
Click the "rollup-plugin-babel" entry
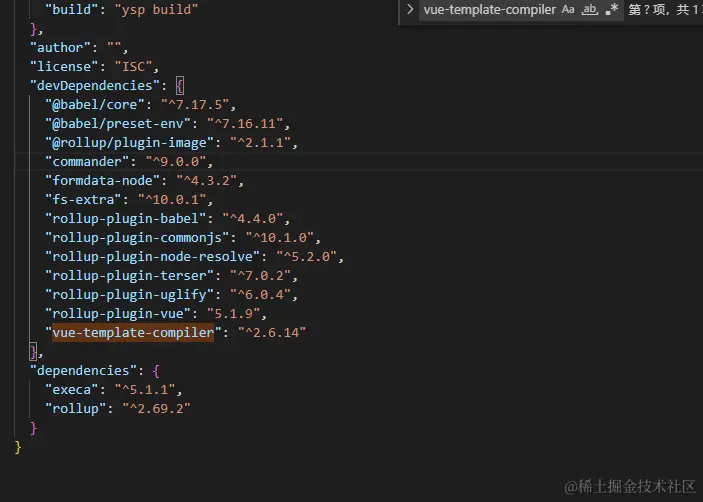tap(126, 219)
